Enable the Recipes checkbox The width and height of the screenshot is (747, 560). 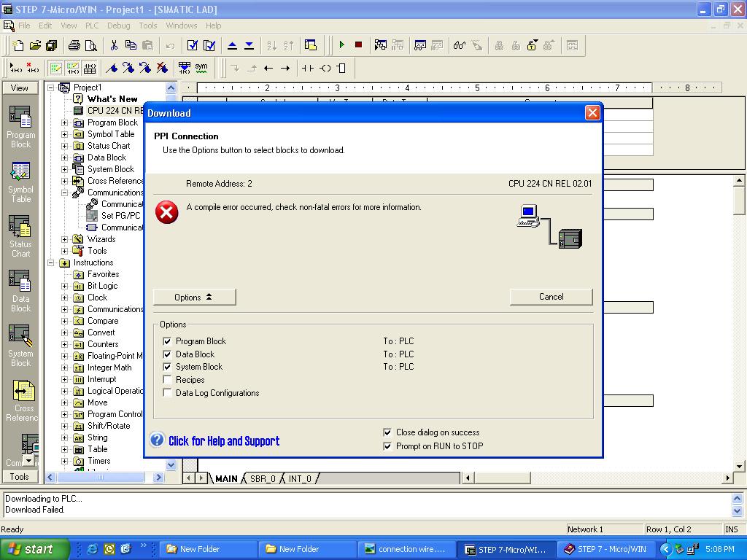168,380
